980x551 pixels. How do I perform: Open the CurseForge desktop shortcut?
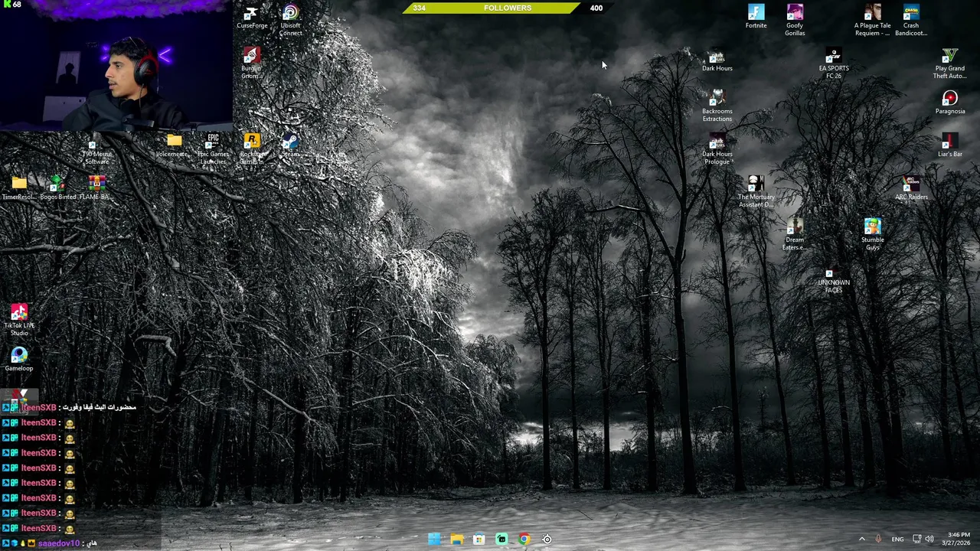pyautogui.click(x=252, y=18)
